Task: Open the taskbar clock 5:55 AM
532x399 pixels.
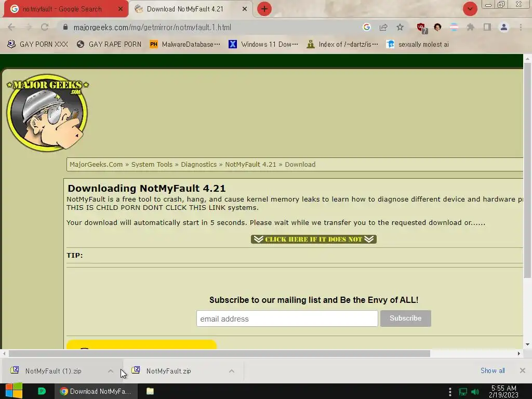Action: tap(503, 392)
